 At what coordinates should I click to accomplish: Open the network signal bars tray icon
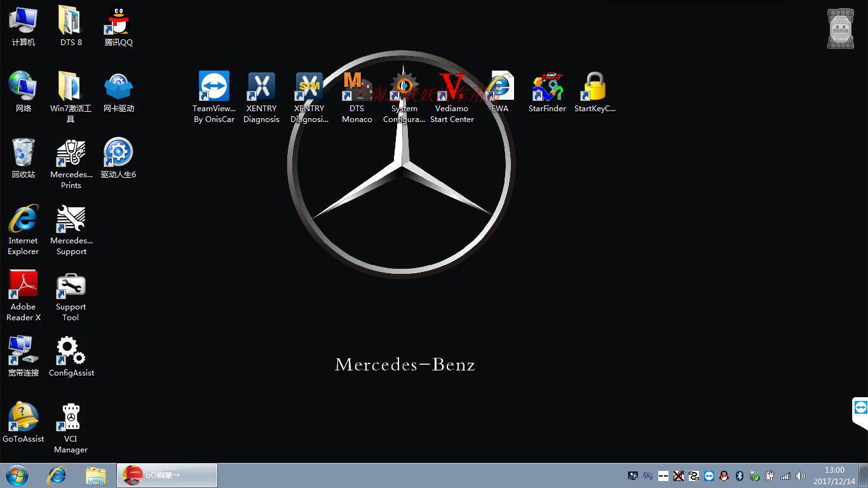tap(785, 476)
